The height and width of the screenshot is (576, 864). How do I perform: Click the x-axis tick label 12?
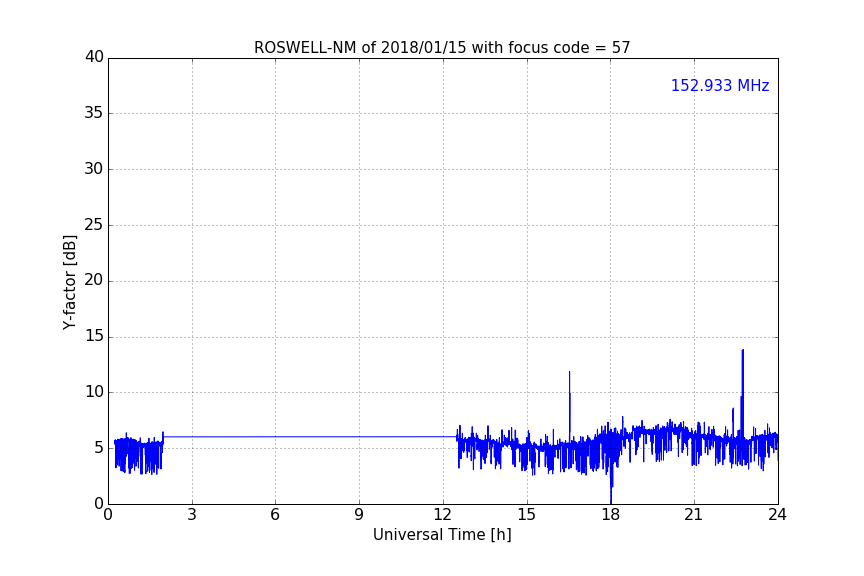pos(443,515)
